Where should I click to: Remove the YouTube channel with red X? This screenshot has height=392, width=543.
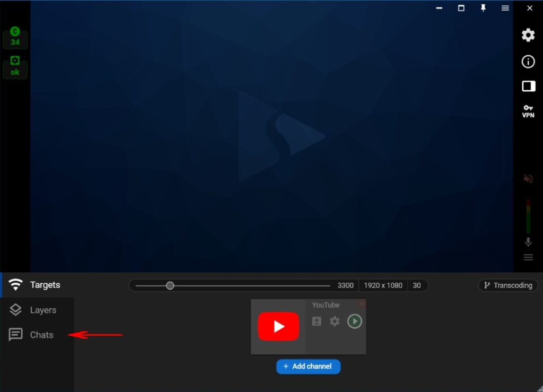point(362,304)
